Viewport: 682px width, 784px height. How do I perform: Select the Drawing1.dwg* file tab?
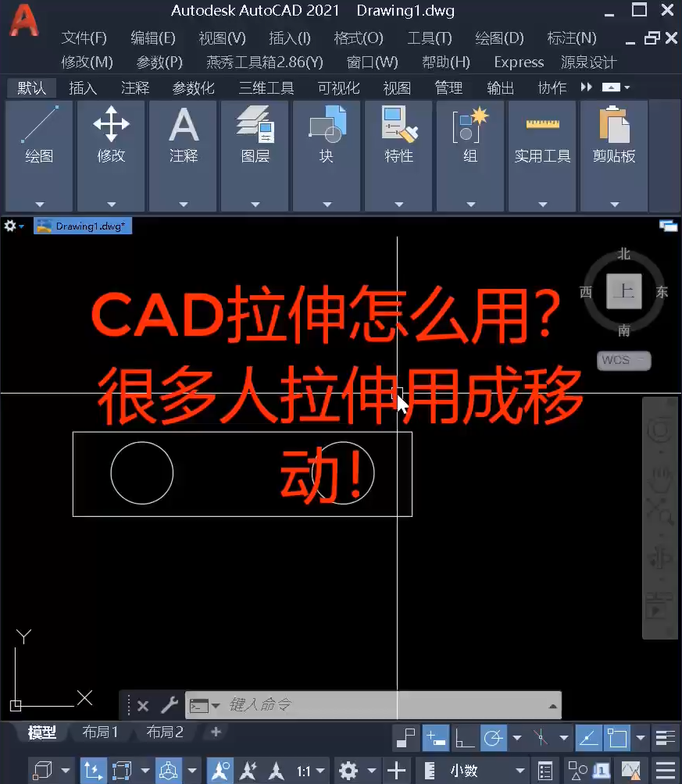pos(83,226)
